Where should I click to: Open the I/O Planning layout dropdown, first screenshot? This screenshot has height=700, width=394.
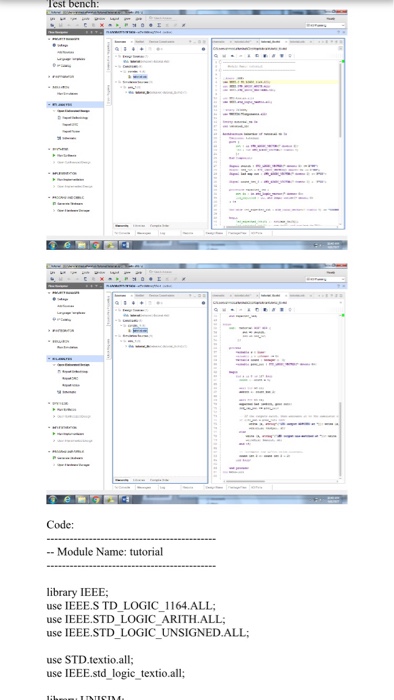click(x=325, y=25)
